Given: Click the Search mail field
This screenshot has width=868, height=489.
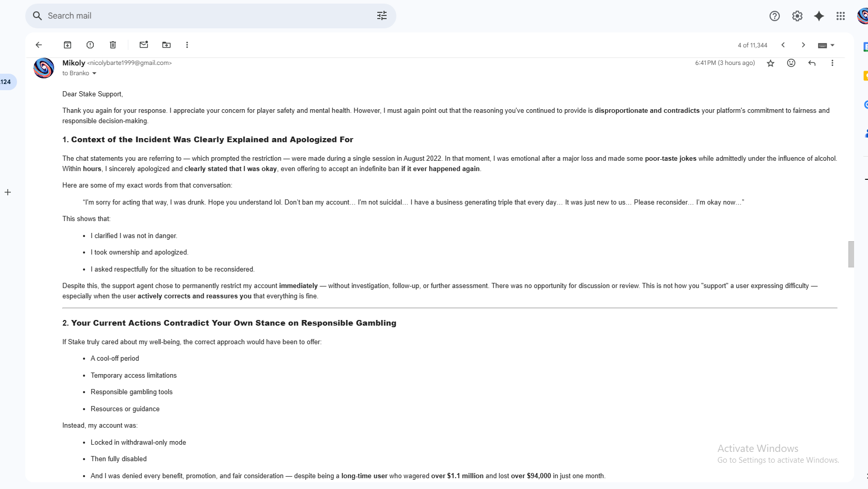Looking at the screenshot, I should [x=210, y=16].
